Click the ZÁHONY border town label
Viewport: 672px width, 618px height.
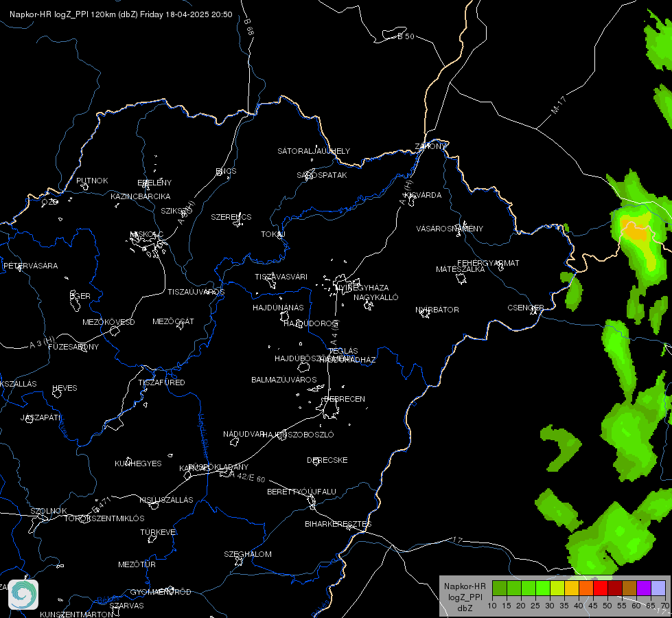(x=430, y=146)
